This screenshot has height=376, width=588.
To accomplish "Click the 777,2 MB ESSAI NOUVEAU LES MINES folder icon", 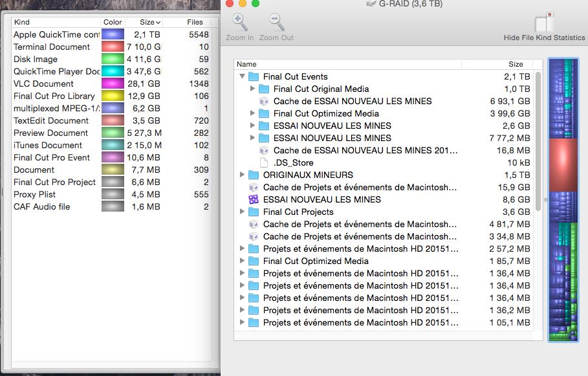I will 265,138.
